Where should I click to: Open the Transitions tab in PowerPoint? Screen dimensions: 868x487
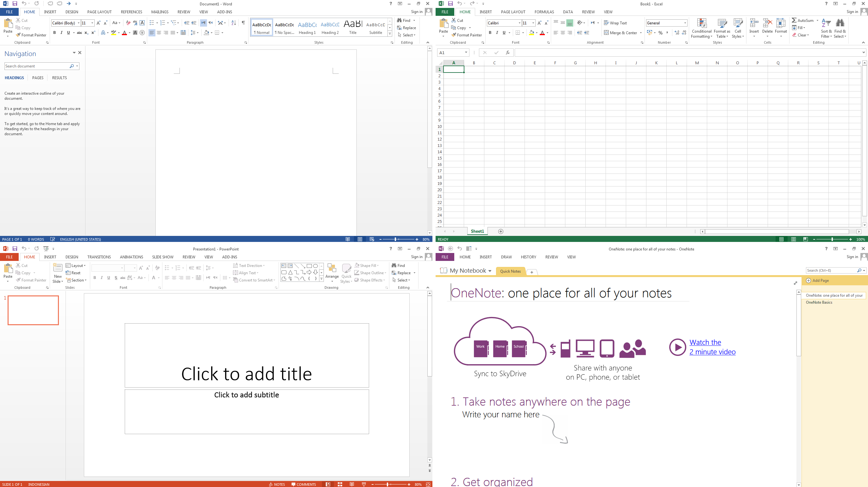(x=99, y=257)
